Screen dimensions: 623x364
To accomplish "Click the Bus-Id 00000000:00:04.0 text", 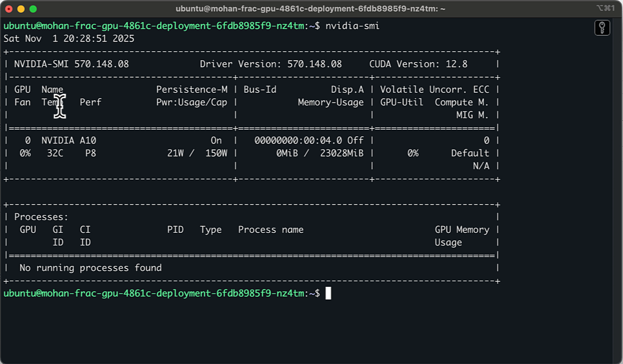I will coord(299,140).
